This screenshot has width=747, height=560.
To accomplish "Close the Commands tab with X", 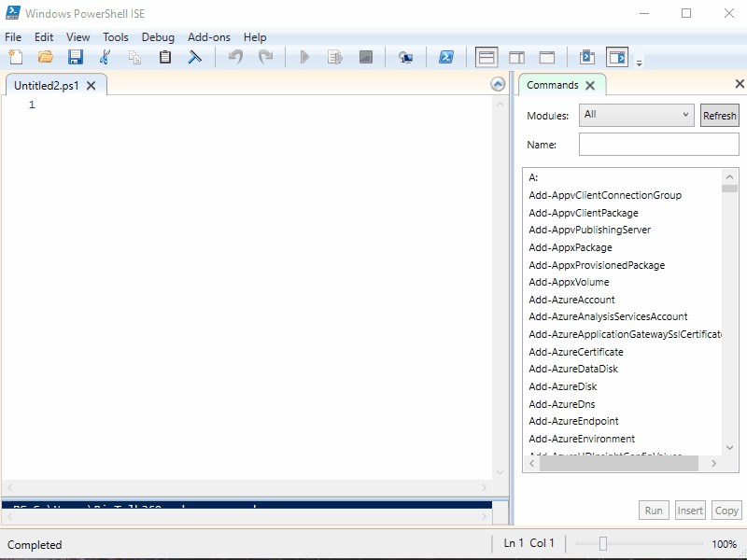I will pyautogui.click(x=590, y=85).
